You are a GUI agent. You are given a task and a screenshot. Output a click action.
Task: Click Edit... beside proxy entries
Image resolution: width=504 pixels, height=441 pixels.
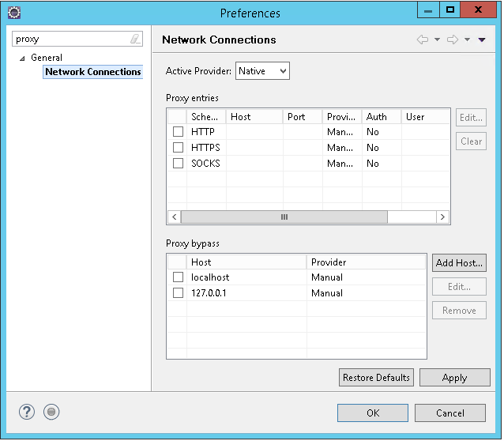pos(471,118)
